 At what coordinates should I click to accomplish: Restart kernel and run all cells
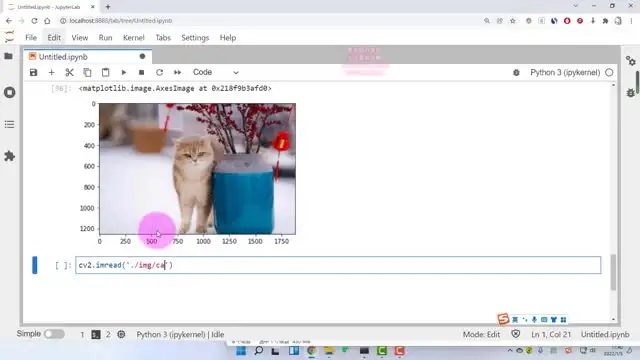pos(177,73)
